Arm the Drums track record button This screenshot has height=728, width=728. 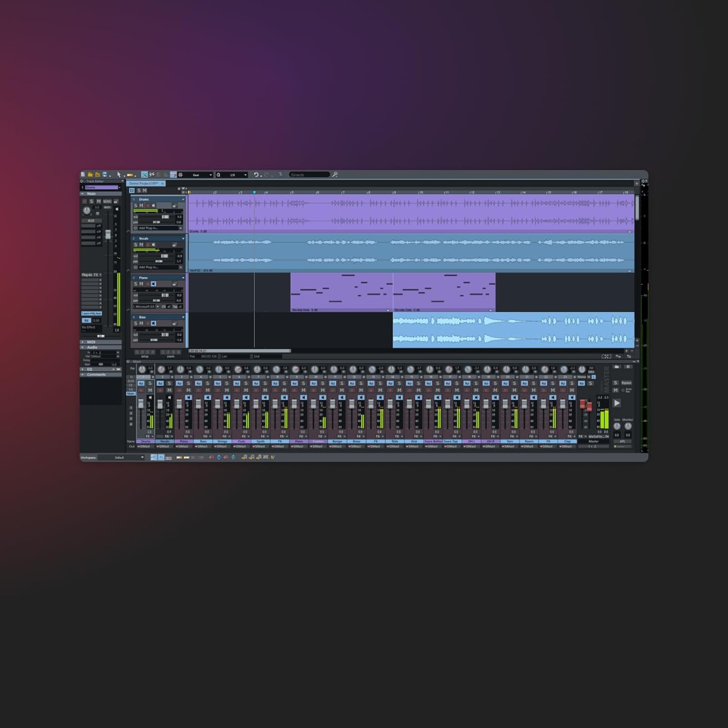pos(149,205)
